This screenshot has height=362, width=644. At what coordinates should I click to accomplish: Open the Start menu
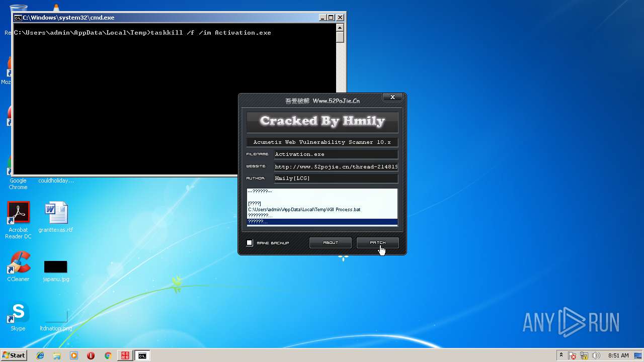click(x=14, y=355)
